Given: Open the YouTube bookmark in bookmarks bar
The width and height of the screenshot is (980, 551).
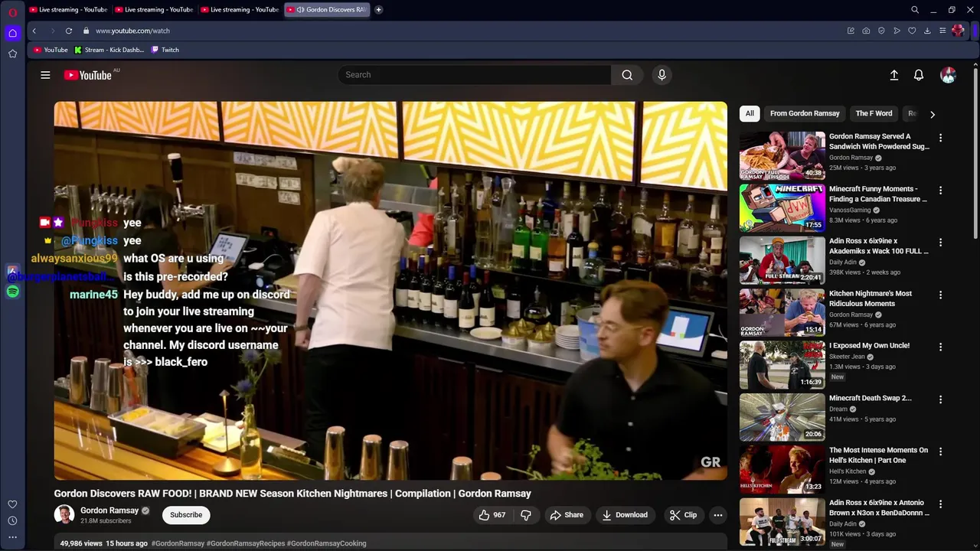Looking at the screenshot, I should click(51, 50).
